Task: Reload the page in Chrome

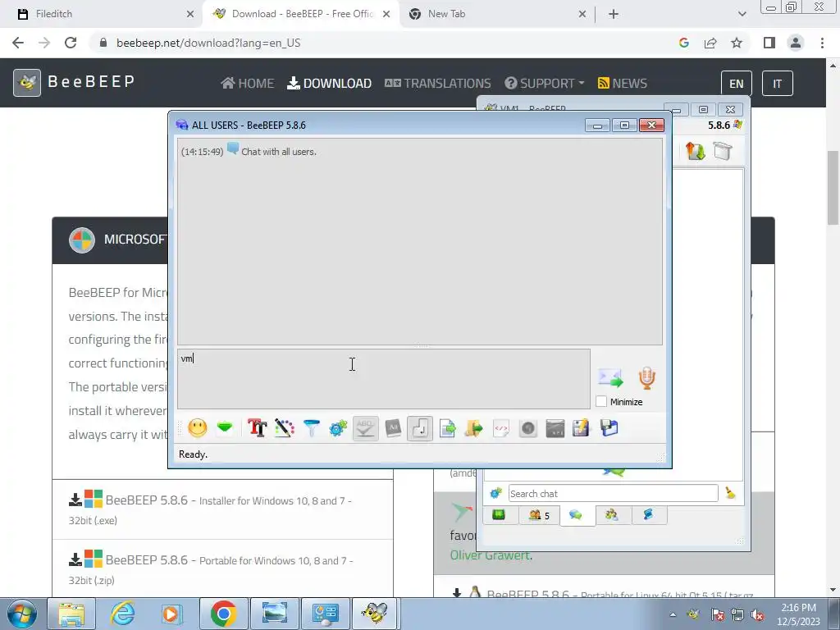Action: [x=71, y=43]
